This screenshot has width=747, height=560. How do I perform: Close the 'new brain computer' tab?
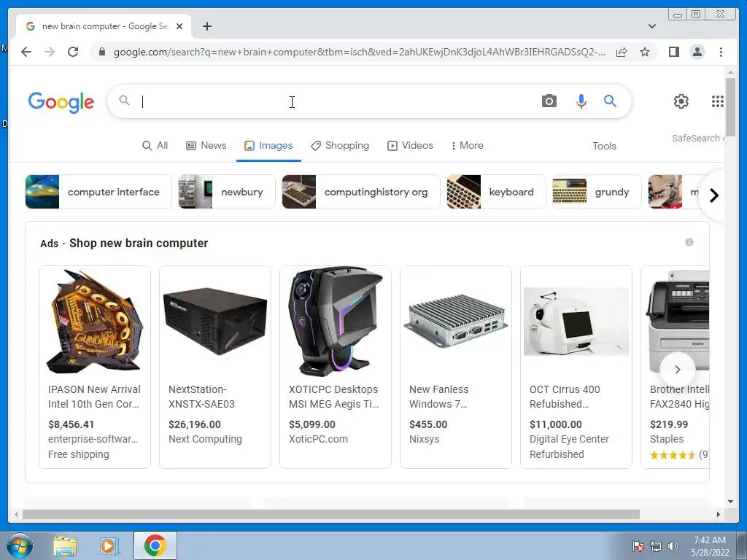[179, 26]
